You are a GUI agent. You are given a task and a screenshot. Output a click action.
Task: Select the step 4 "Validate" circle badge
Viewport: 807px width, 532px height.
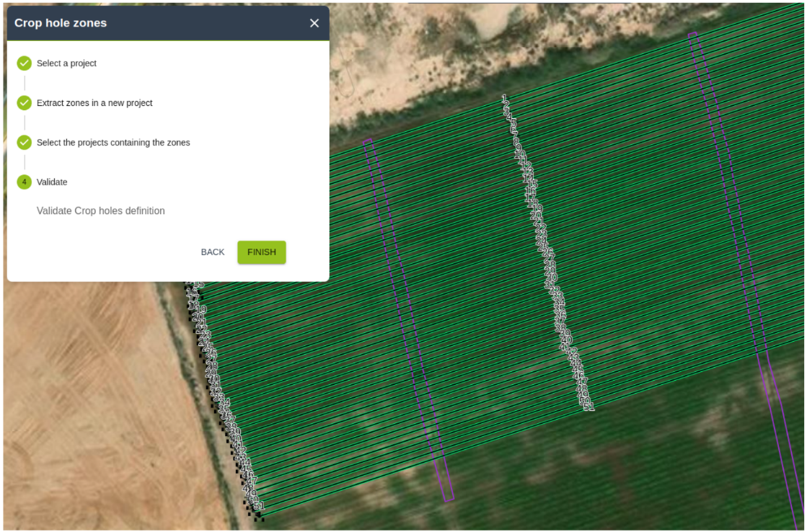click(24, 182)
